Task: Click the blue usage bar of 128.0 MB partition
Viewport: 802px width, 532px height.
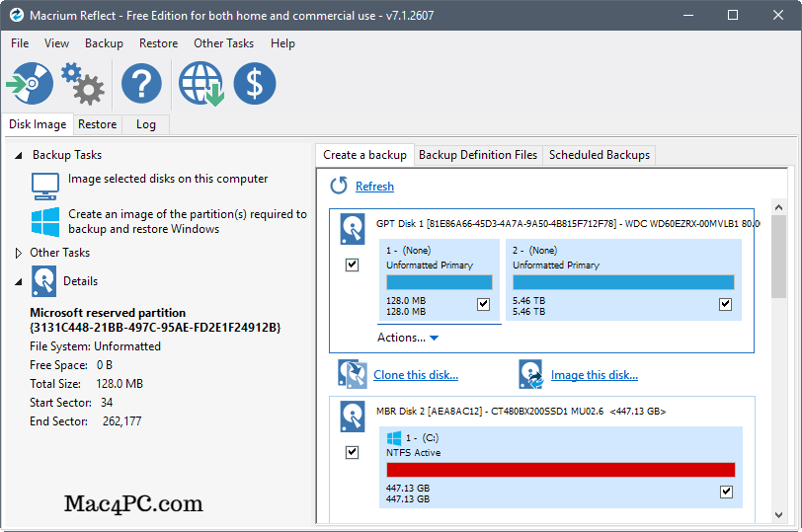Action: 440,282
